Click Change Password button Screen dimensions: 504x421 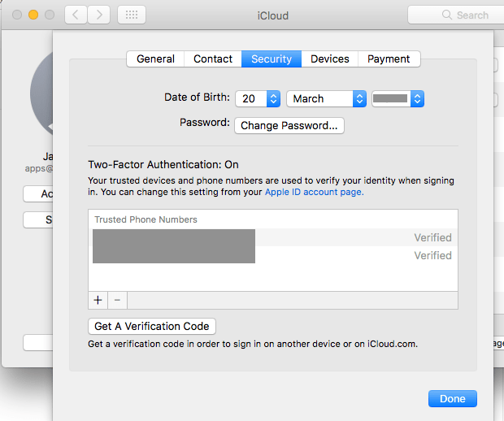tap(289, 125)
